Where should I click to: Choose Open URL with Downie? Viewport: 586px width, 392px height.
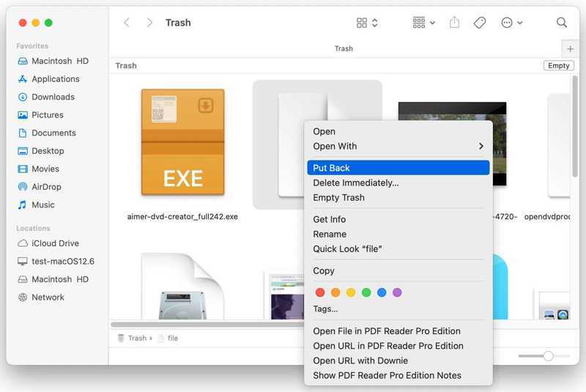[x=398, y=360]
